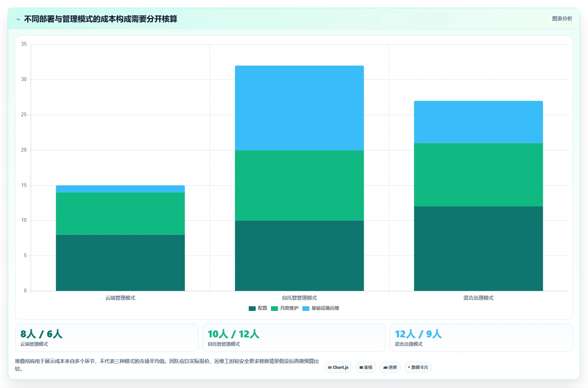Click the 云端管理模式 x-axis label
This screenshot has width=588, height=388.
point(120,298)
